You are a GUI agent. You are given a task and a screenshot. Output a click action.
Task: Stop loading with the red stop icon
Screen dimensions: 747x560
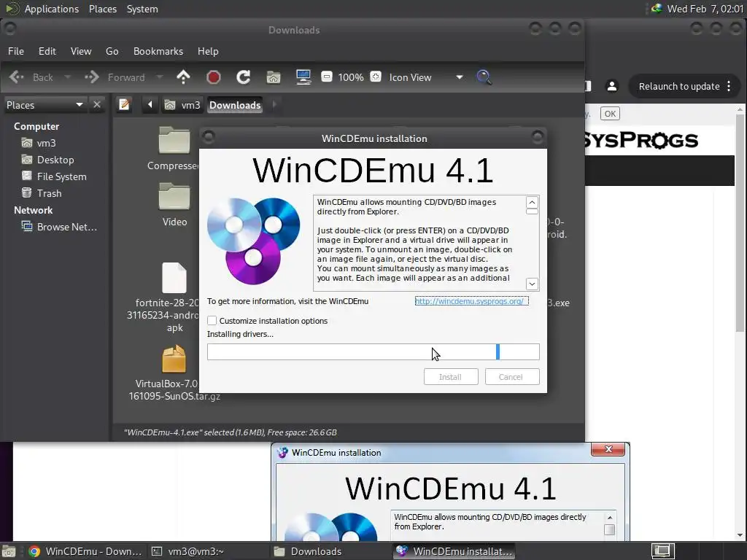214,77
